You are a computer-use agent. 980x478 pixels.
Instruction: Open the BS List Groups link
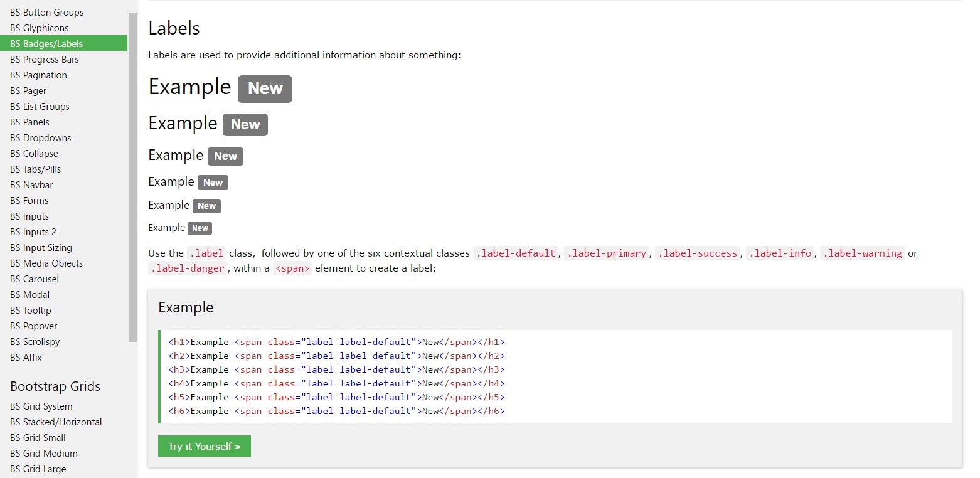click(x=40, y=107)
